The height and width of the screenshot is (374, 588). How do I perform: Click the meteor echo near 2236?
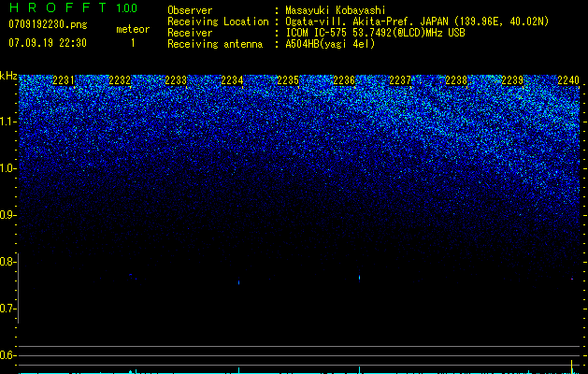click(x=359, y=277)
